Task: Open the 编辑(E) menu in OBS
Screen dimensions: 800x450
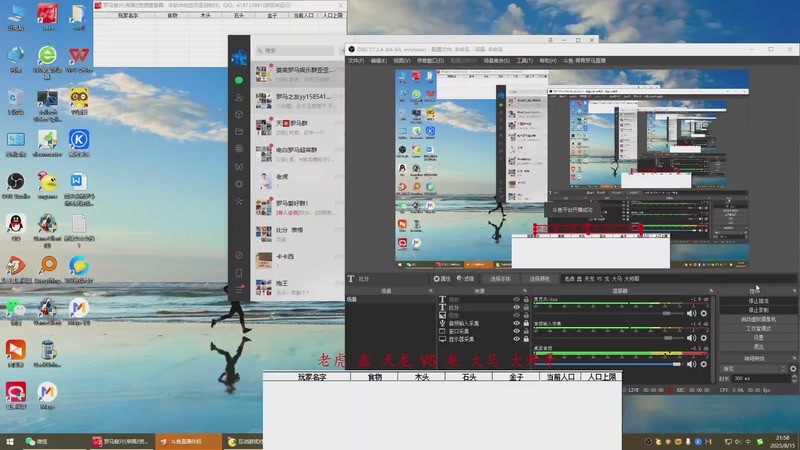Action: tap(379, 61)
